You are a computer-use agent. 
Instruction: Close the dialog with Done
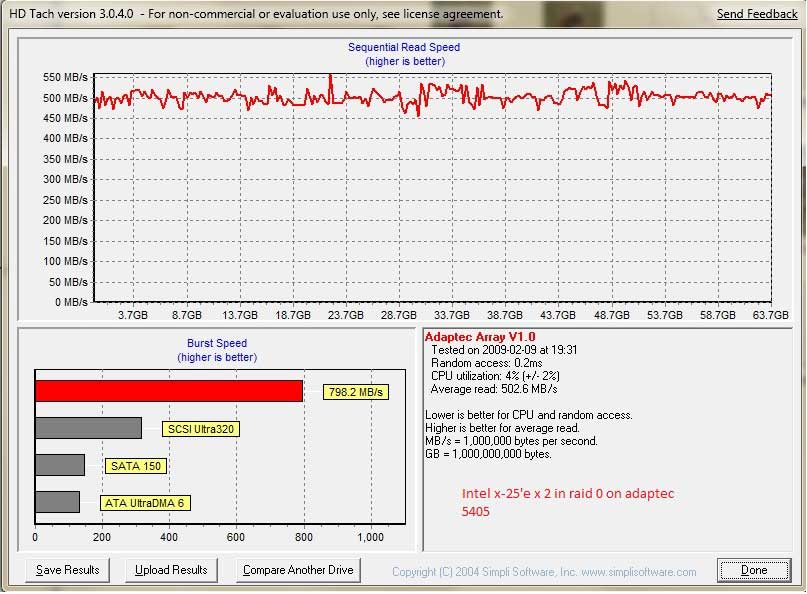point(754,570)
